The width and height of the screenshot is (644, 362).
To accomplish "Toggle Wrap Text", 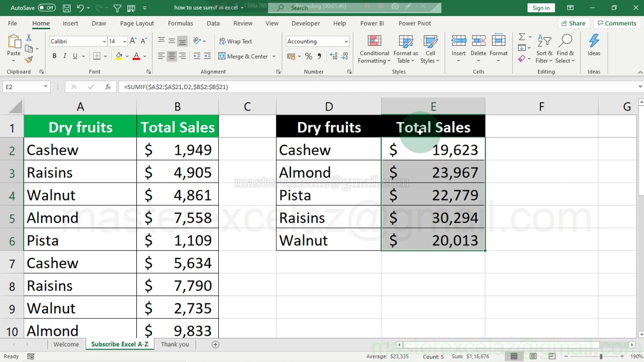I will coord(235,41).
